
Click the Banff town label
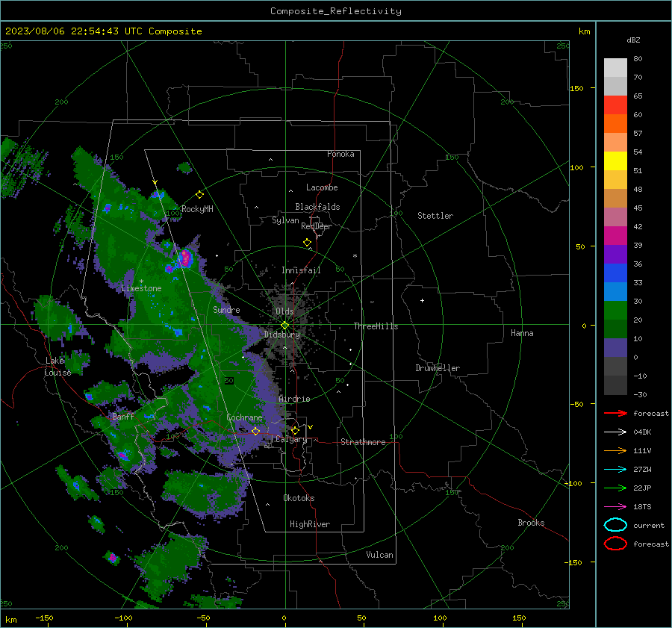pos(123,417)
